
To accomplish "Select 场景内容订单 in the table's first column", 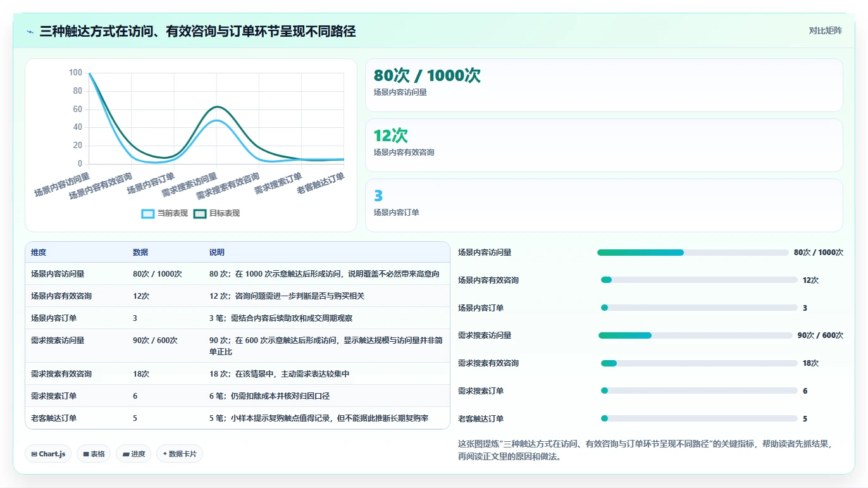I will pyautogui.click(x=54, y=318).
